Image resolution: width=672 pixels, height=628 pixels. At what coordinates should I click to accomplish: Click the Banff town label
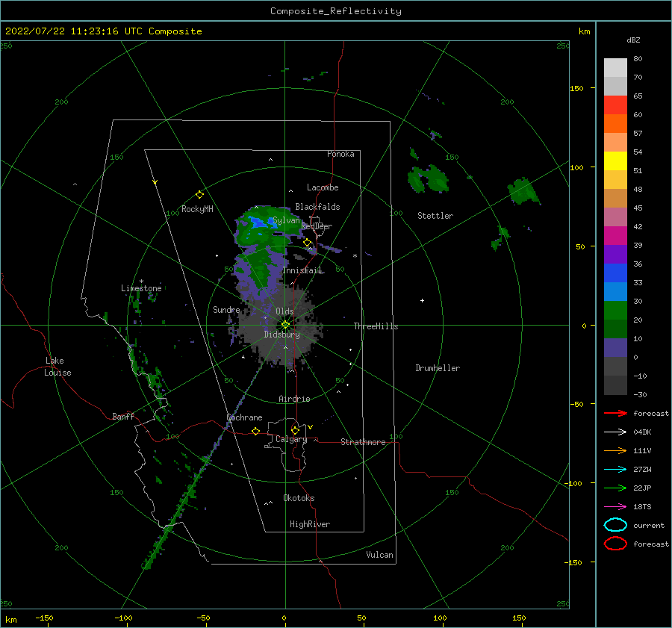123,416
